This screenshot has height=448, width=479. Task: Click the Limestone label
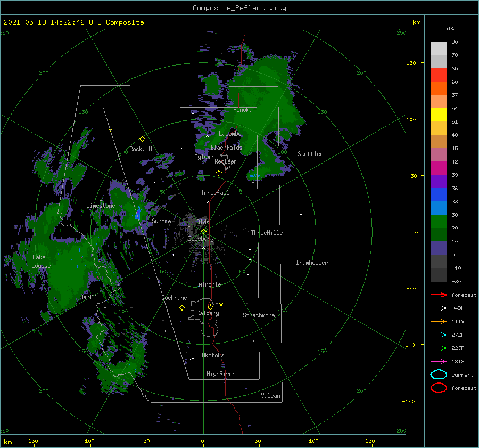pyautogui.click(x=101, y=206)
